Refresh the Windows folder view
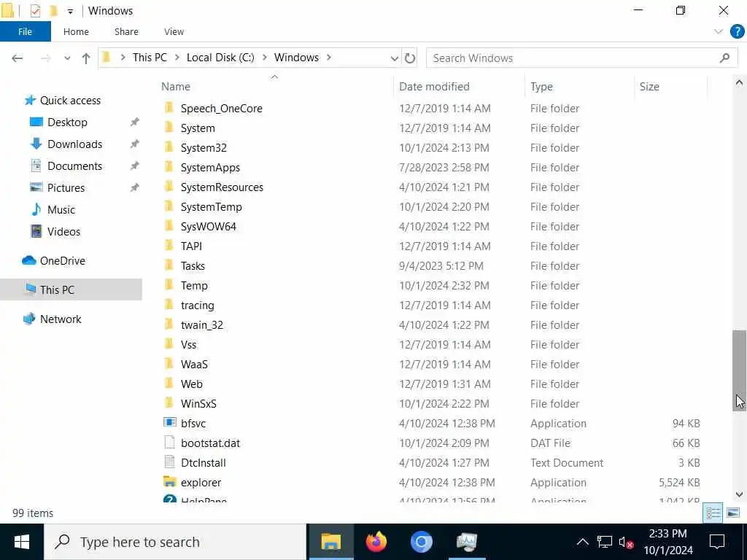 [x=410, y=58]
